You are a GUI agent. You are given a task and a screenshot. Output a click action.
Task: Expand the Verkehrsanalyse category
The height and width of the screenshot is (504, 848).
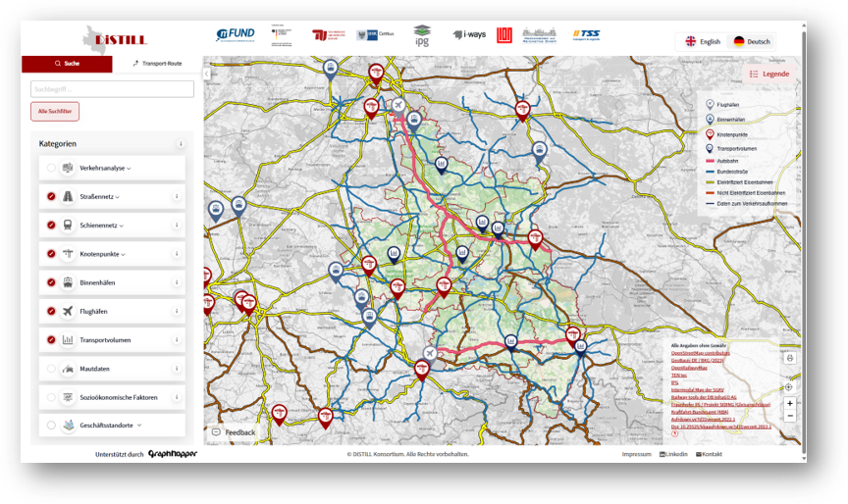(105, 168)
